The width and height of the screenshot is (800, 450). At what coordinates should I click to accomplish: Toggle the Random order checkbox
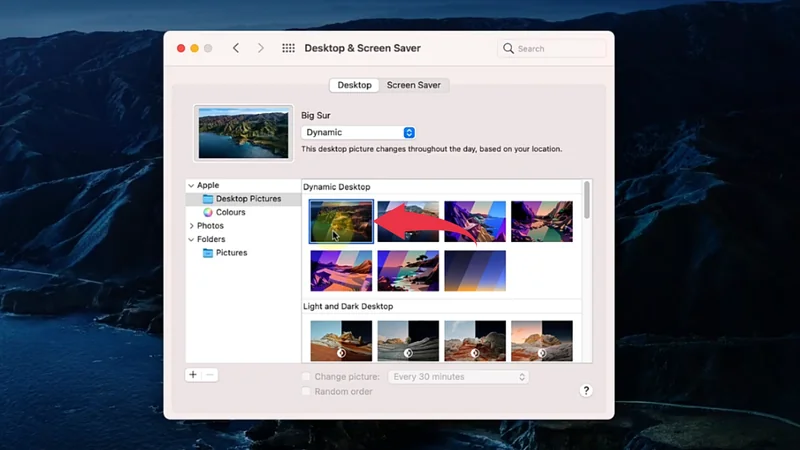pos(307,391)
